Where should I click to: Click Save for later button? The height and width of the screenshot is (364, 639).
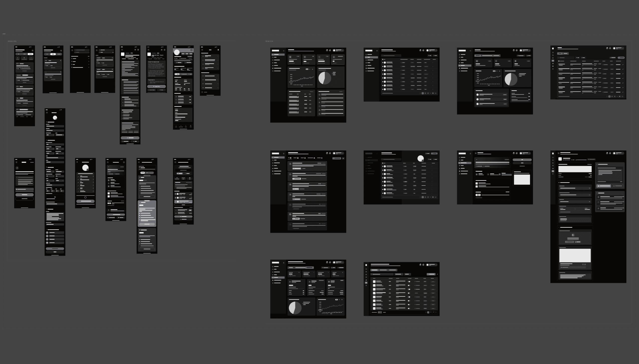[x=152, y=90]
